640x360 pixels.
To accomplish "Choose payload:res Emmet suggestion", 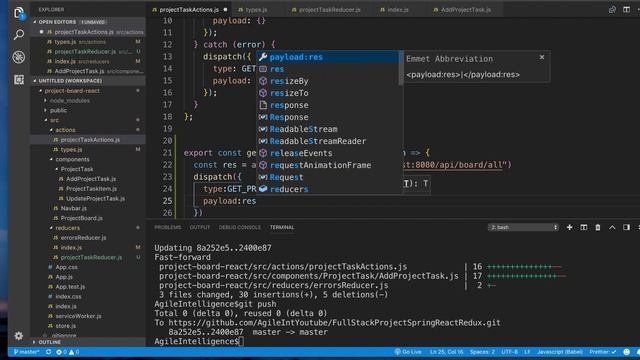I will (x=328, y=57).
